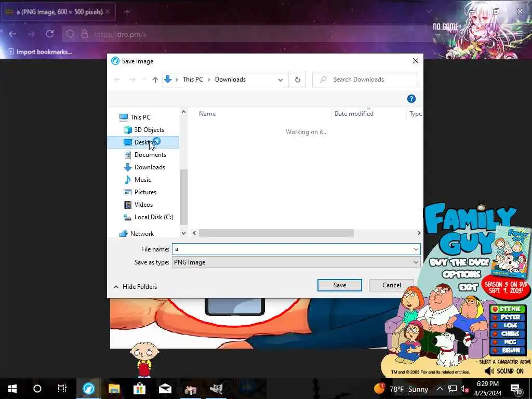This screenshot has height=399, width=532.
Task: Open Task View on the taskbar
Action: click(x=62, y=389)
